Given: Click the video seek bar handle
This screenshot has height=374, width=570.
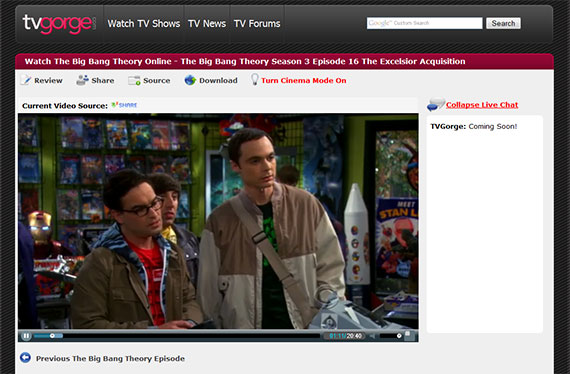Looking at the screenshot, I should 52,336.
